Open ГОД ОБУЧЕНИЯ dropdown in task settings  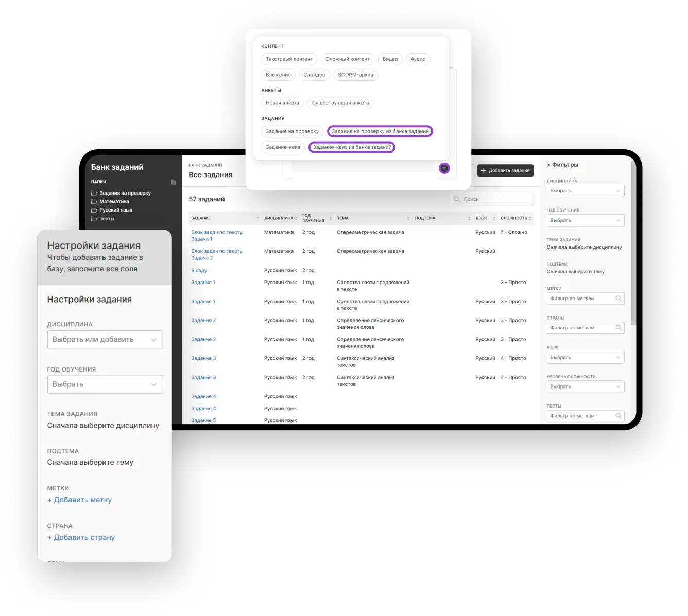point(105,384)
